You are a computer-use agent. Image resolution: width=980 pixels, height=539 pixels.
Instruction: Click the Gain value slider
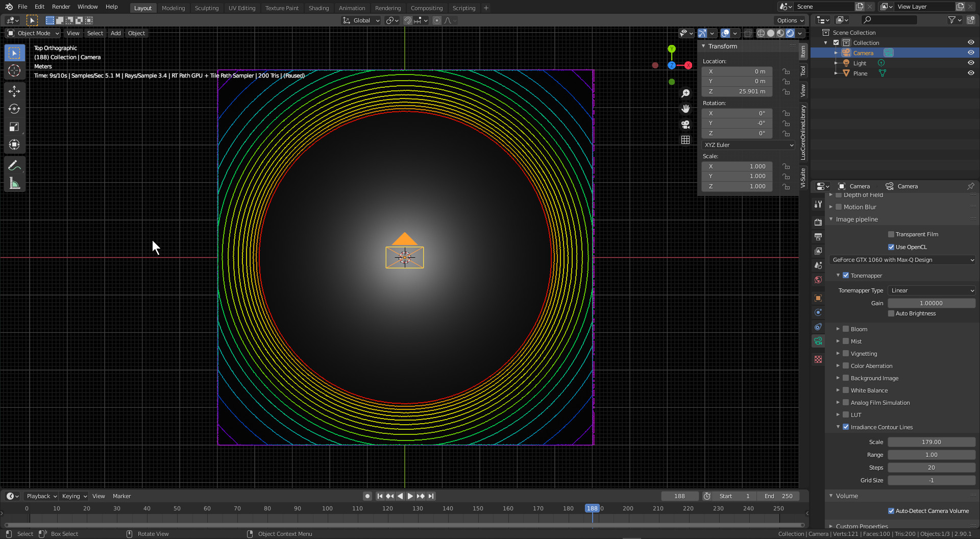pos(931,303)
